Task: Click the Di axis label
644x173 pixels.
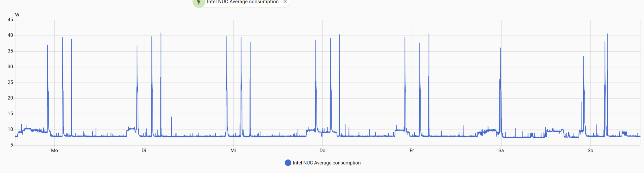Action: (x=144, y=151)
